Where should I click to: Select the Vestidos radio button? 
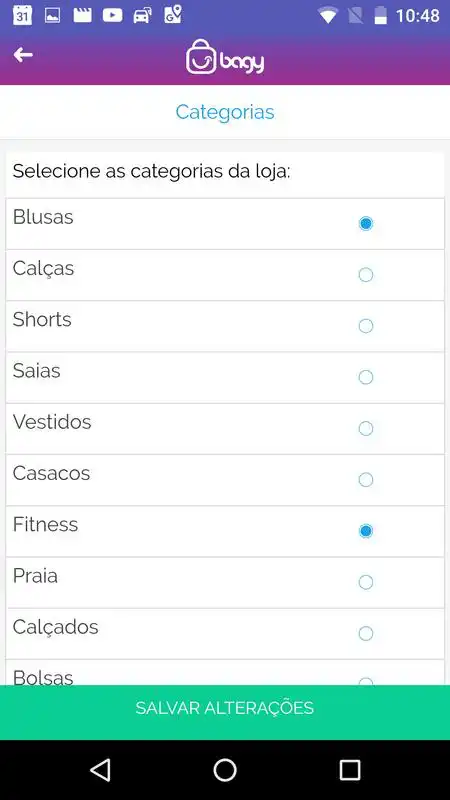pos(366,429)
